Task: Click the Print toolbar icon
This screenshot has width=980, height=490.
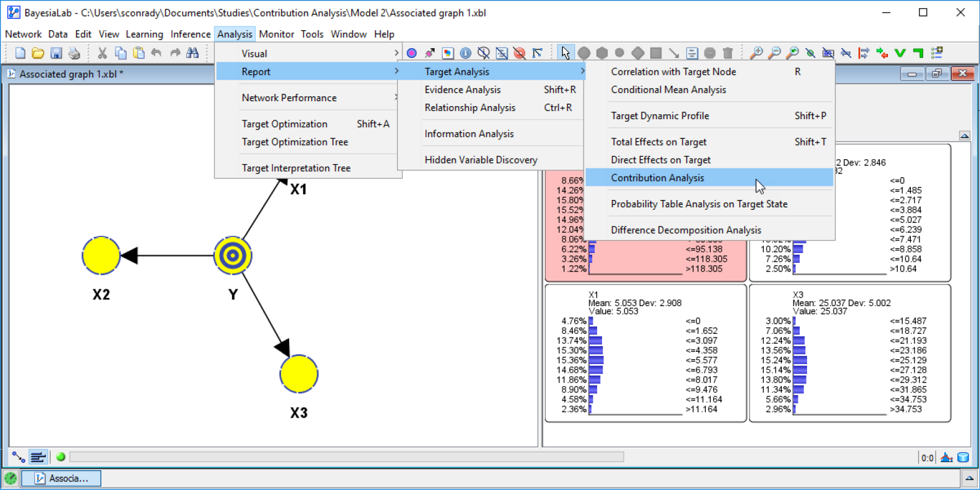Action: point(74,53)
